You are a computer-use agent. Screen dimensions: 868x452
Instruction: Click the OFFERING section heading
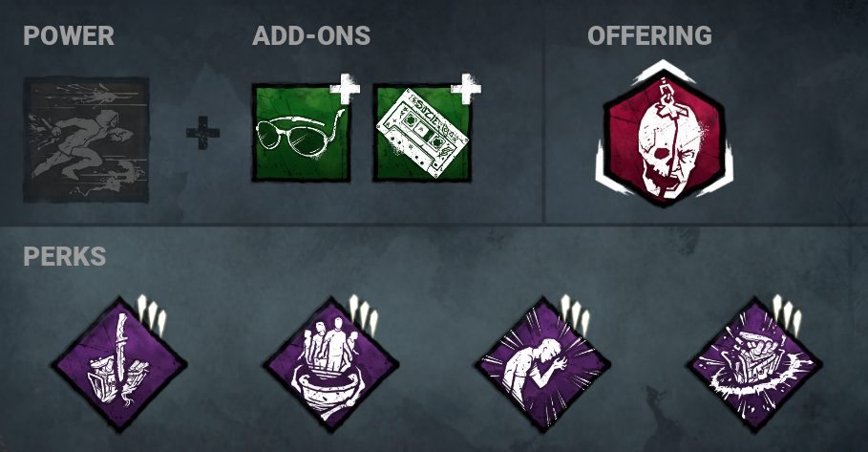pos(649,36)
